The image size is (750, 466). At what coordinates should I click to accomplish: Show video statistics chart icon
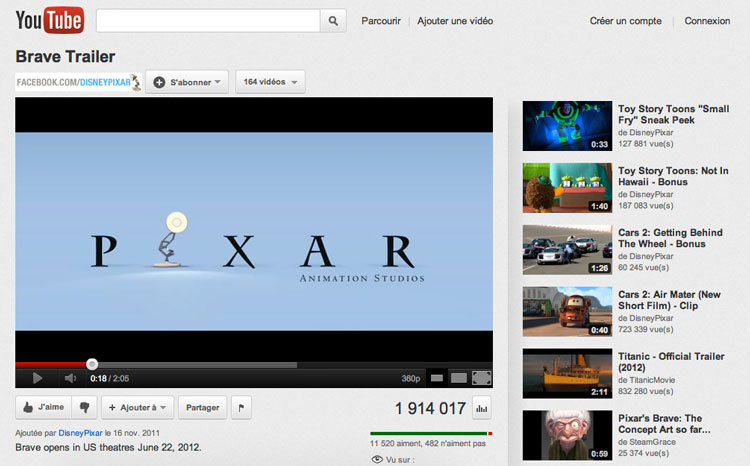482,408
